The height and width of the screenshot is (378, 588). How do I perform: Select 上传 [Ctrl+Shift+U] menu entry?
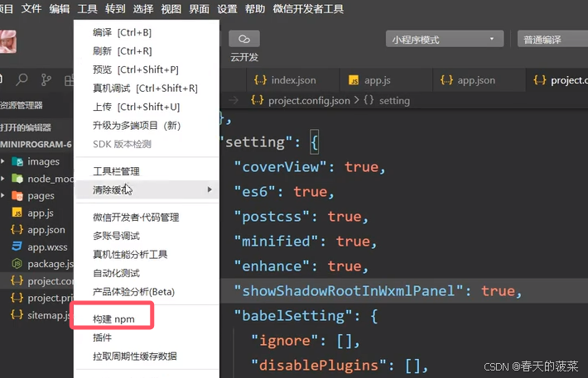(147, 108)
